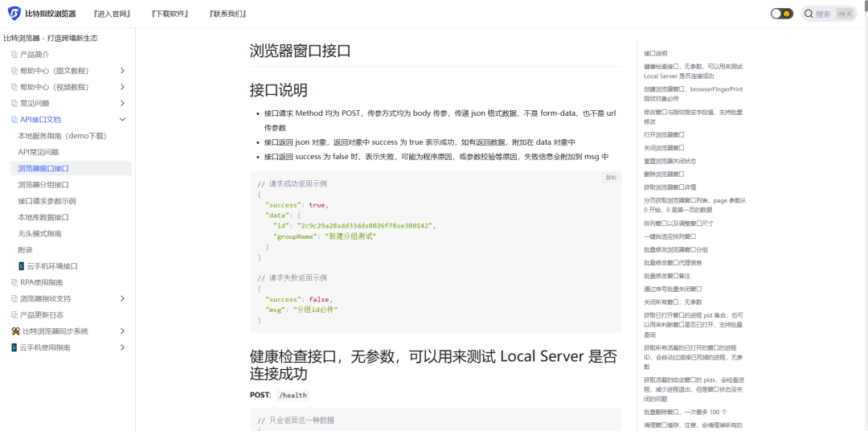Click the 产品更新日志 page icon

(x=14, y=315)
